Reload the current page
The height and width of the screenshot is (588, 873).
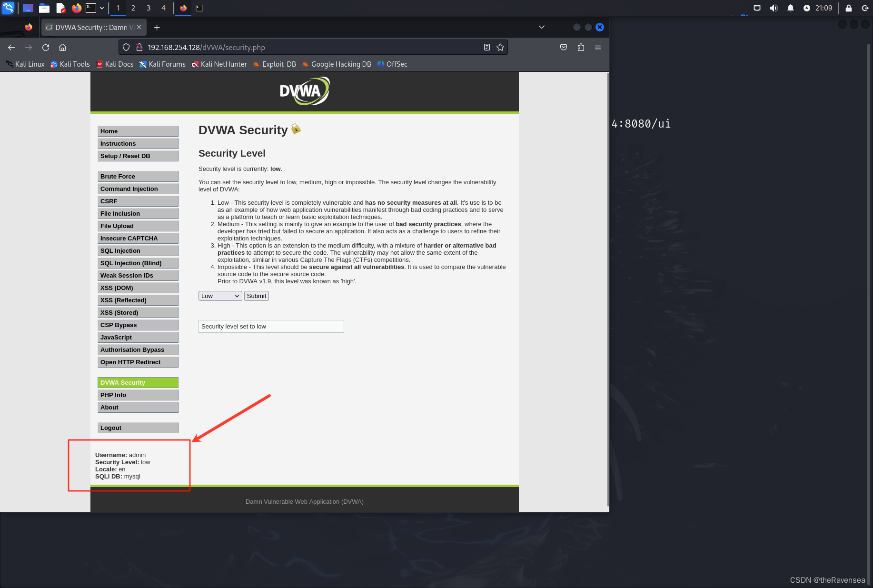coord(46,47)
